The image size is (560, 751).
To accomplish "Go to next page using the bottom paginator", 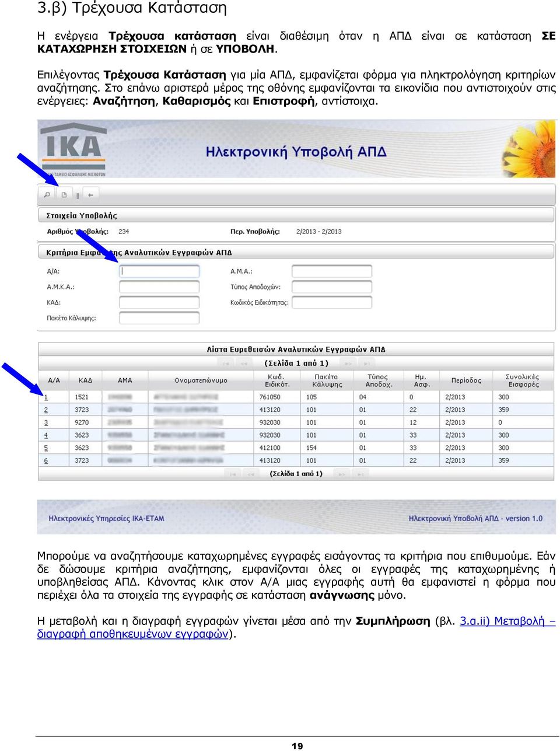I will [x=341, y=474].
